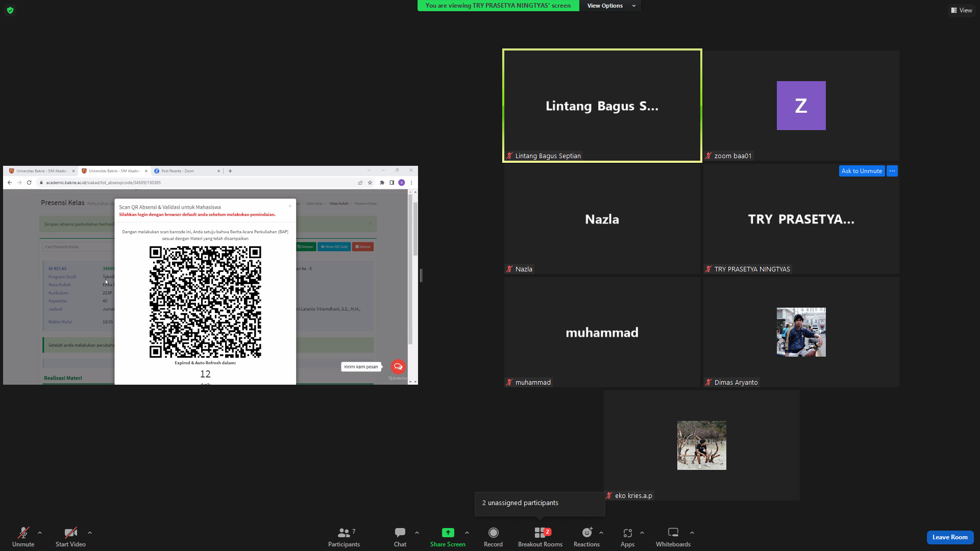Click the Show QR Code button

point(334,247)
